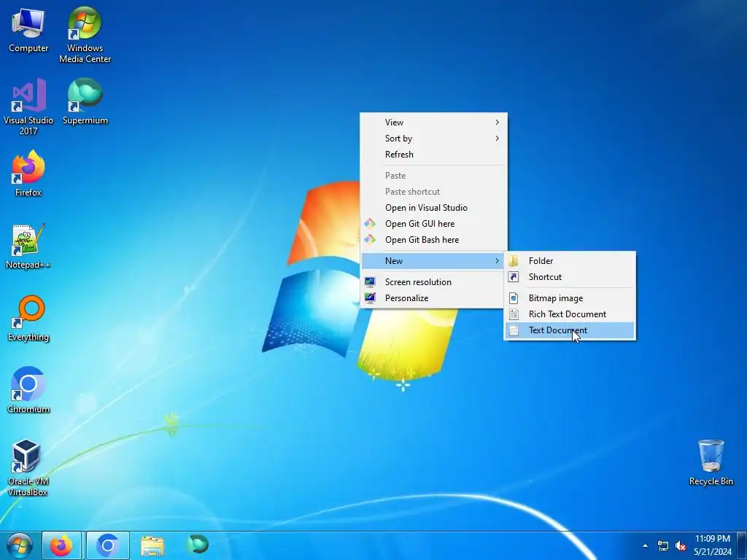
Task: Open the Windows Start orb
Action: (x=20, y=545)
